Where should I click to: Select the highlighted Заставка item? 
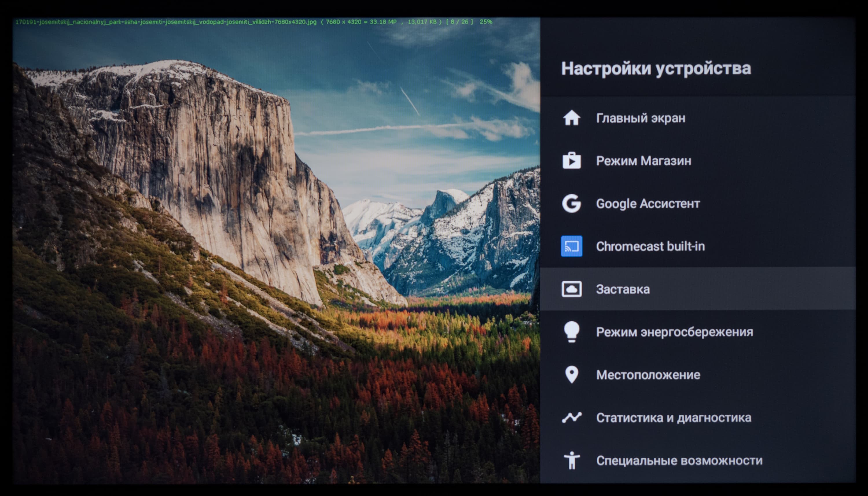tap(623, 289)
